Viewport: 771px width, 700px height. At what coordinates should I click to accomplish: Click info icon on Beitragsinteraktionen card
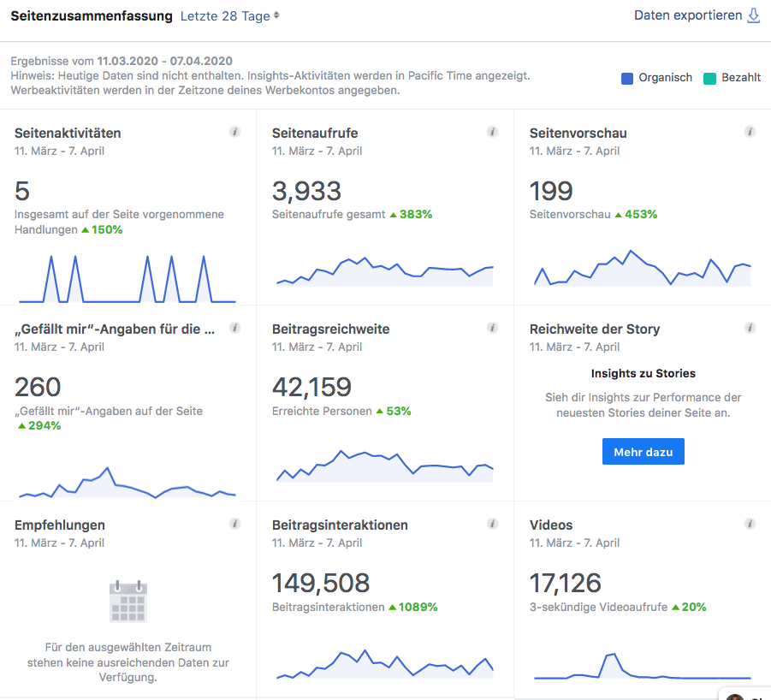pos(493,524)
